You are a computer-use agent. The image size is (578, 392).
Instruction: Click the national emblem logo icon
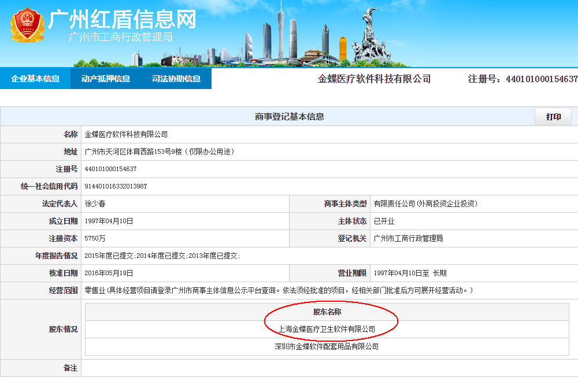point(27,25)
